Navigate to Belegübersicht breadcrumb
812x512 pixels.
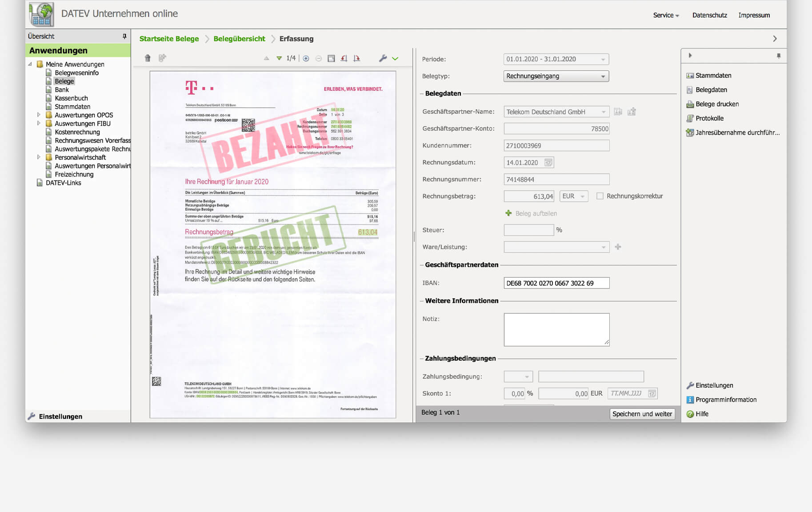tap(239, 39)
